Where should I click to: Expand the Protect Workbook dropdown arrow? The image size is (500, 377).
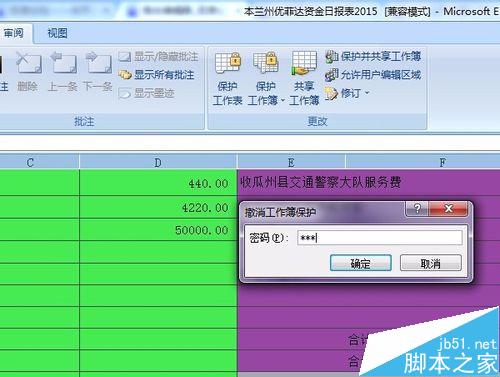(283, 100)
